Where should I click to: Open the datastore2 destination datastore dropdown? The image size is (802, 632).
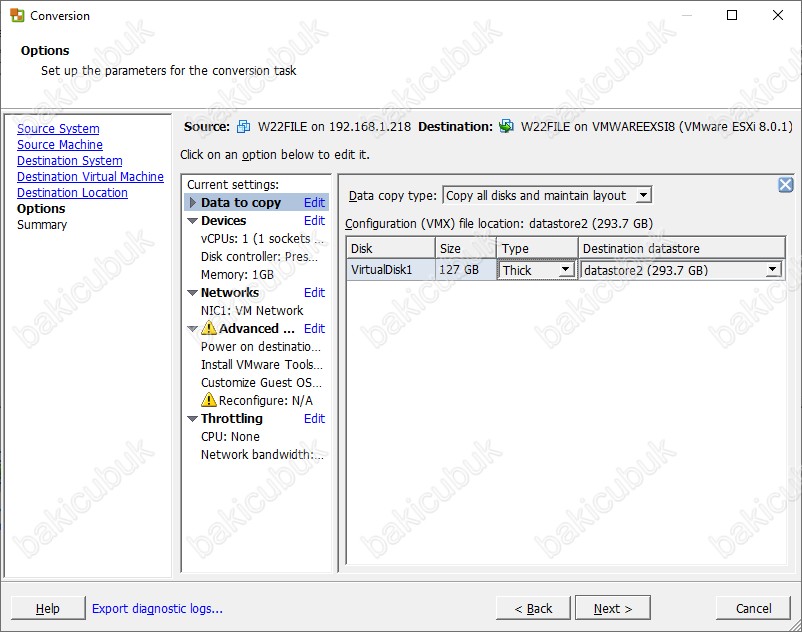click(773, 269)
